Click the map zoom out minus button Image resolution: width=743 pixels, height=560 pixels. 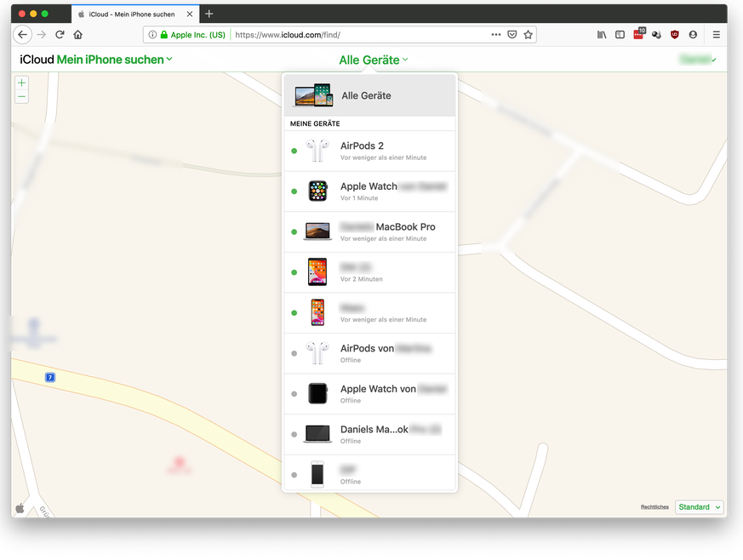point(22,97)
